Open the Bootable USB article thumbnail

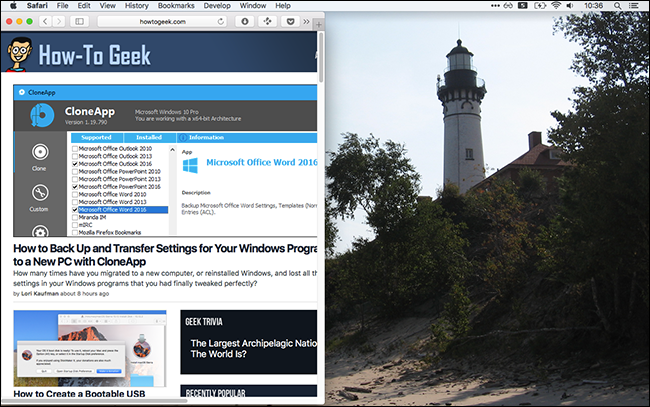[90, 349]
